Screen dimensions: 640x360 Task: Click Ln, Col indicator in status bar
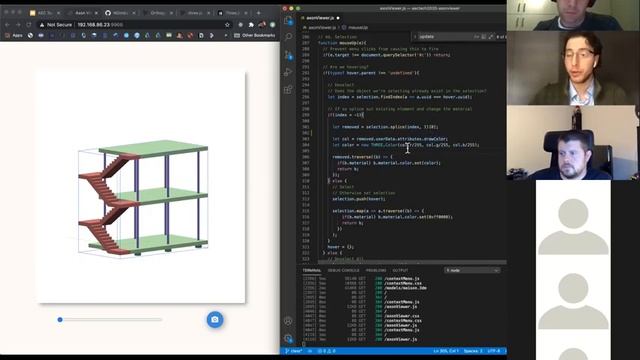[446, 351]
